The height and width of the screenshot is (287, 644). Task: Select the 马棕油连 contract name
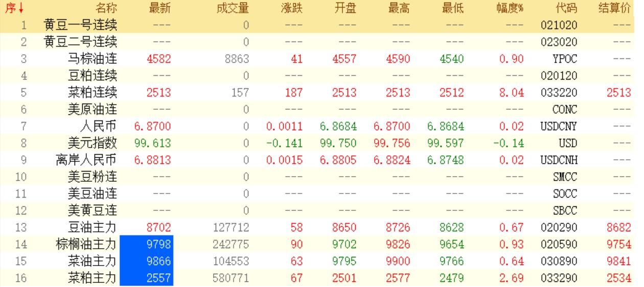[x=93, y=59]
